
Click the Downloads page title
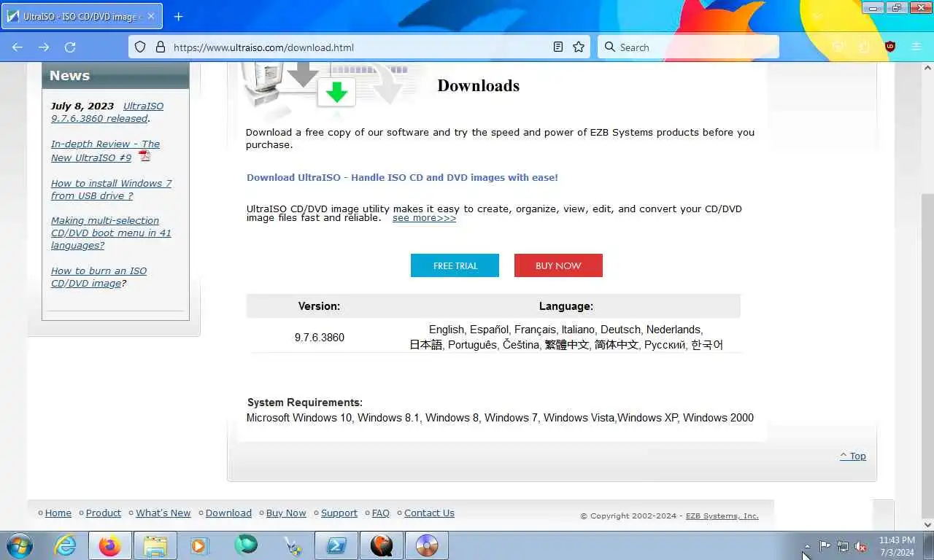pos(479,85)
